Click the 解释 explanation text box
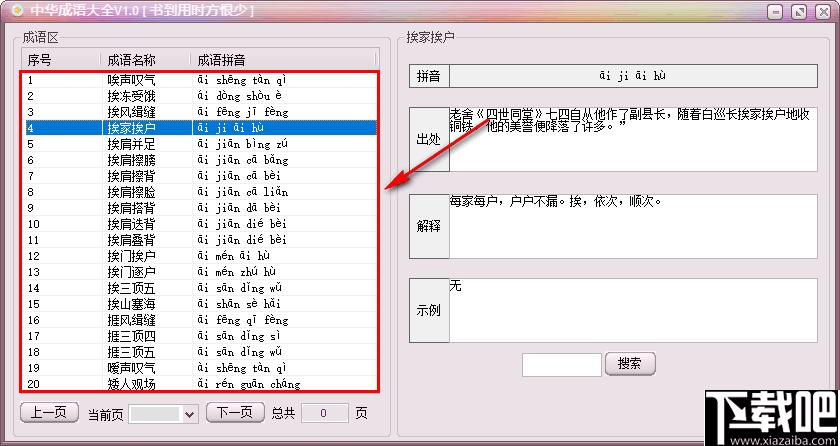Screen dimensions: 840x446 point(633,226)
